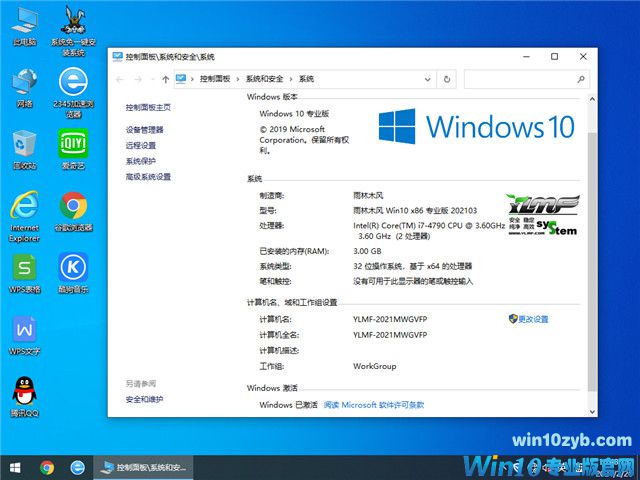
Task: Click the Forward arrow in the System window
Action: coord(138,79)
